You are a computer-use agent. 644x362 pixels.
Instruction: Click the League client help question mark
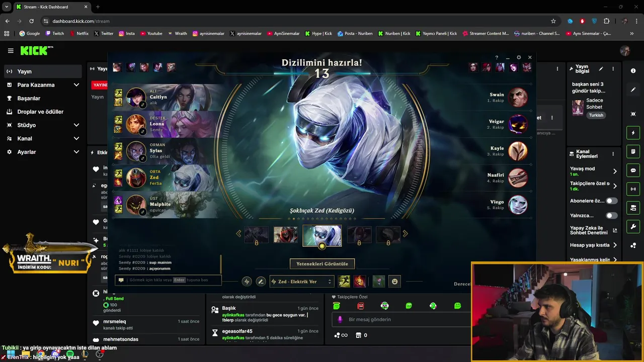[497, 57]
